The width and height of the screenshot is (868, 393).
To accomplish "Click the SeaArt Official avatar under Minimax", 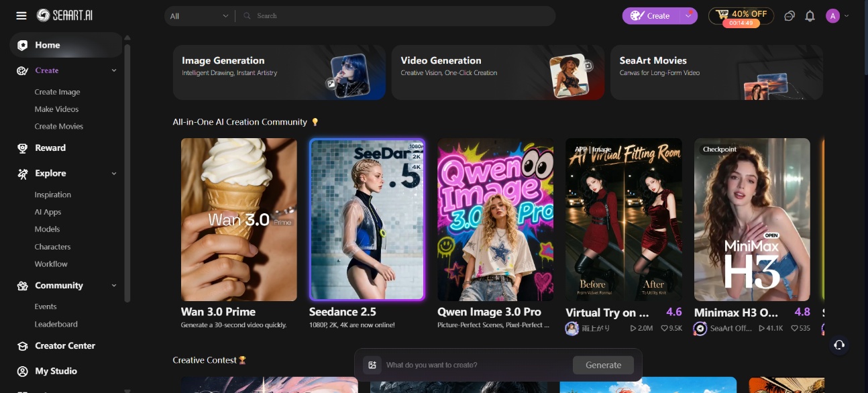I will pyautogui.click(x=700, y=329).
